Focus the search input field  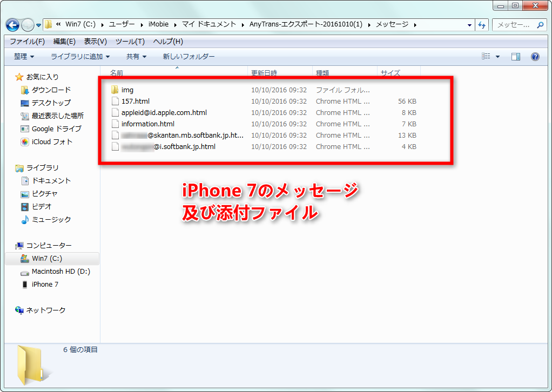pyautogui.click(x=513, y=25)
